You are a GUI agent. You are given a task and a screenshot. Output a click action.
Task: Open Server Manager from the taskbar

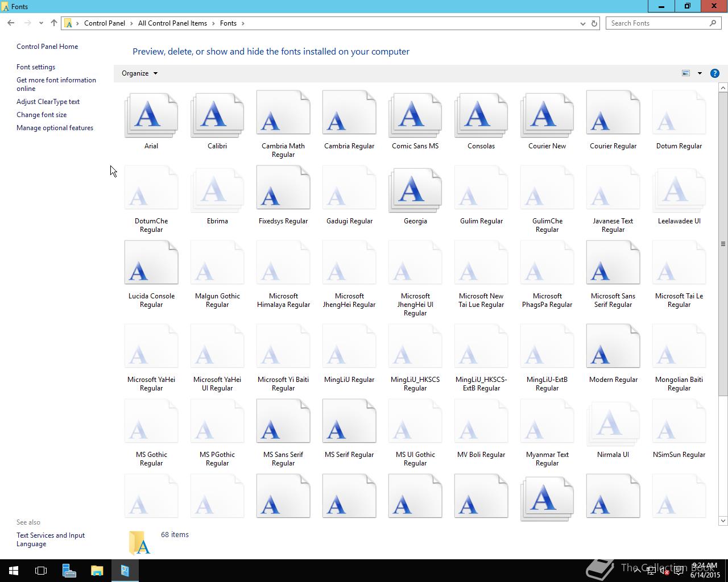pyautogui.click(x=69, y=571)
